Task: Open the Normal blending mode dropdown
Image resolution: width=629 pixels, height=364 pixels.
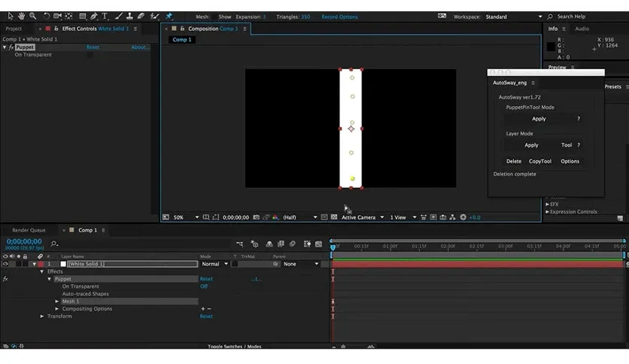Action: click(x=214, y=264)
